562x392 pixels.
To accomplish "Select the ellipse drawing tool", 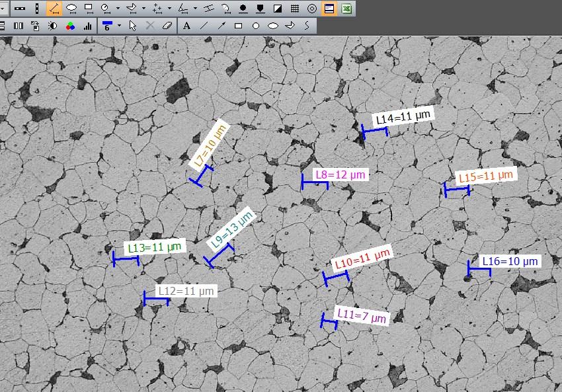I will (x=273, y=26).
